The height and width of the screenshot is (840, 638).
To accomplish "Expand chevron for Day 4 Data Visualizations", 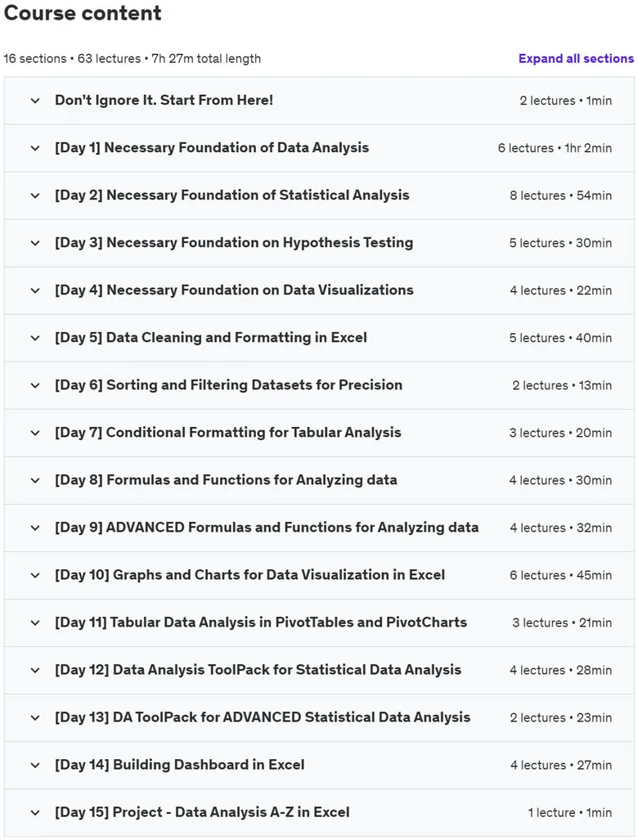I will (35, 290).
